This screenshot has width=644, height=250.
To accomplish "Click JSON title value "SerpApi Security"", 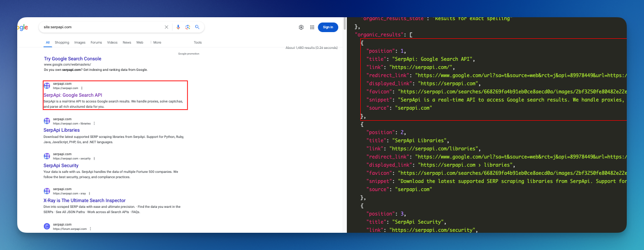I will coord(419,222).
